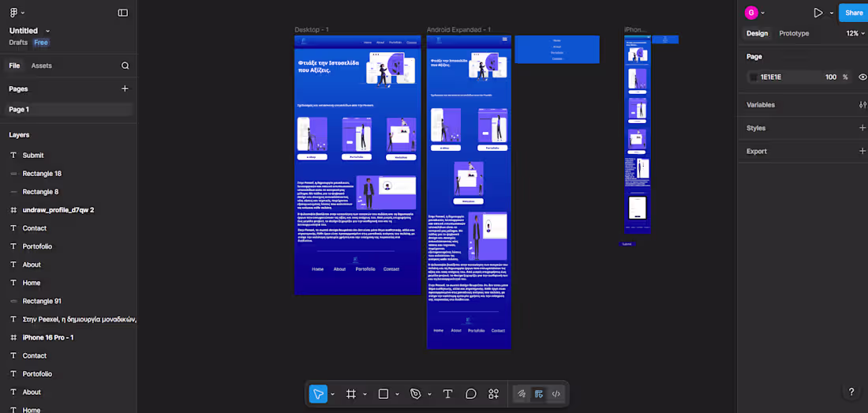Viewport: 868px width, 413px height.
Task: Switch to the Prototype tab
Action: click(x=794, y=33)
